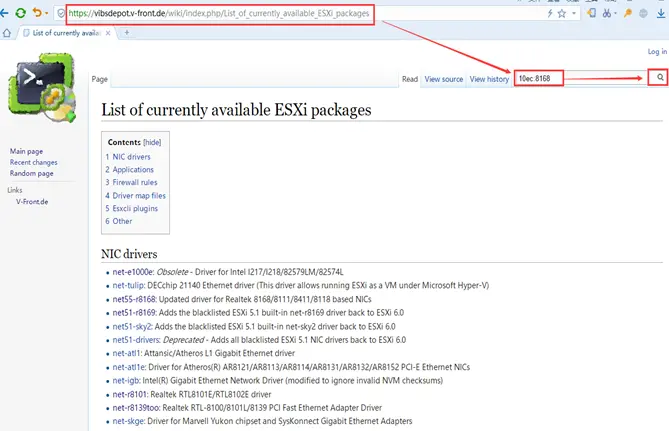Jump to '4 Driver map files' in Contents
Image resolution: width=669 pixels, height=431 pixels.
(x=135, y=195)
